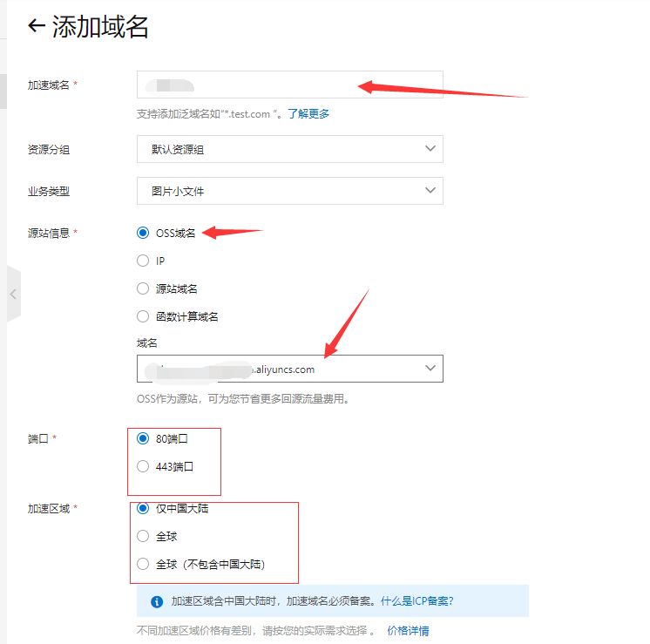This screenshot has width=650, height=644.
Task: Click the back arrow beside 添加域名
Action: point(37,26)
